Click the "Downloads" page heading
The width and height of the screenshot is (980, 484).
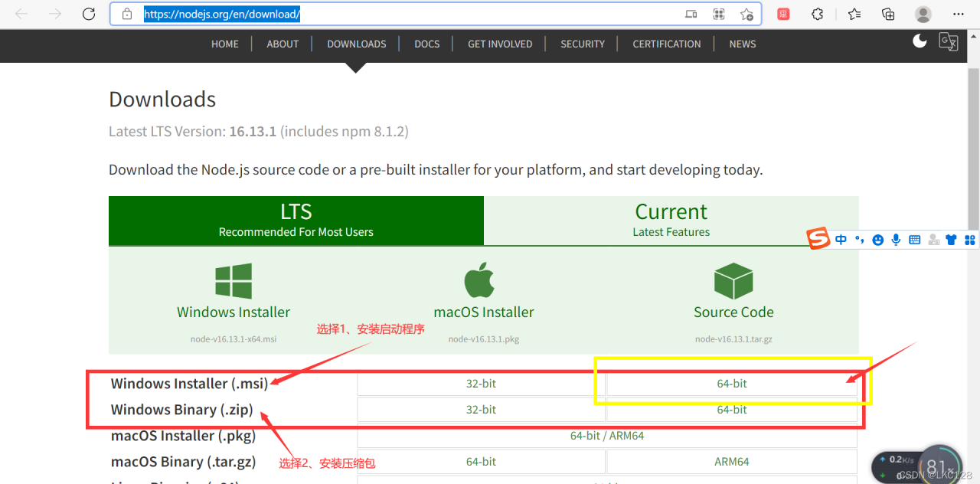click(x=162, y=99)
